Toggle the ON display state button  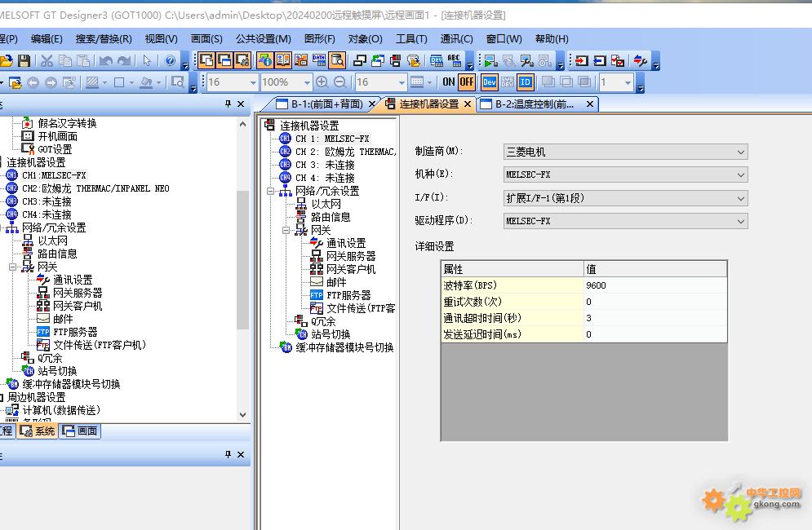pos(449,82)
